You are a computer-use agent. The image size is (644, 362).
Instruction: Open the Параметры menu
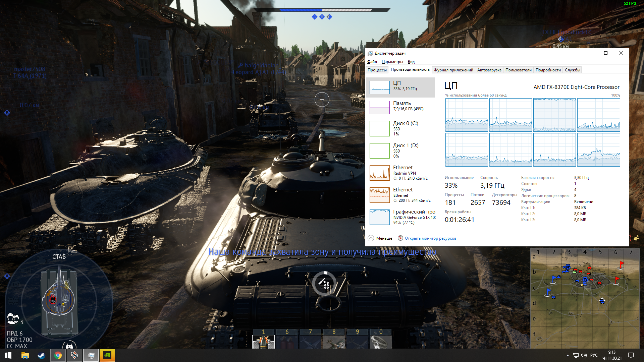pos(392,62)
